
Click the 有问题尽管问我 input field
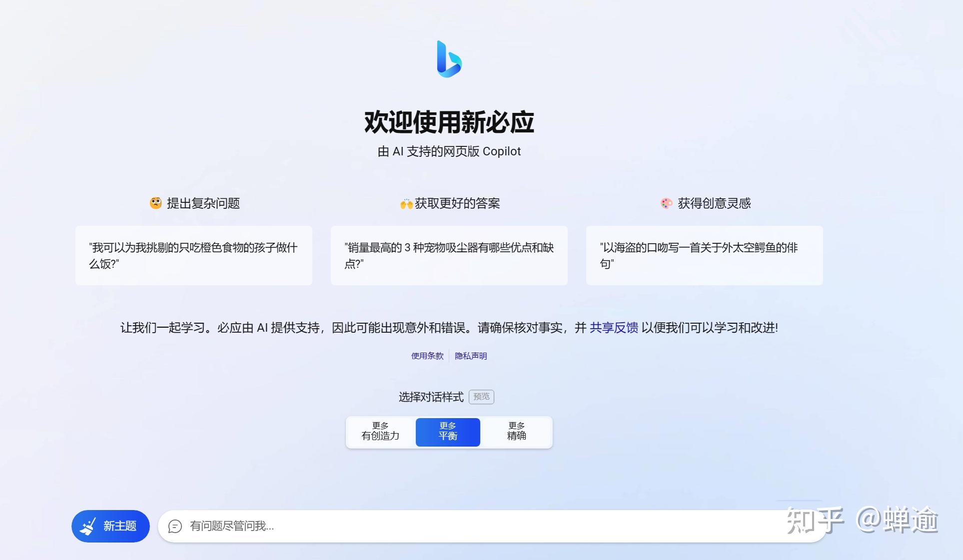pos(350,527)
